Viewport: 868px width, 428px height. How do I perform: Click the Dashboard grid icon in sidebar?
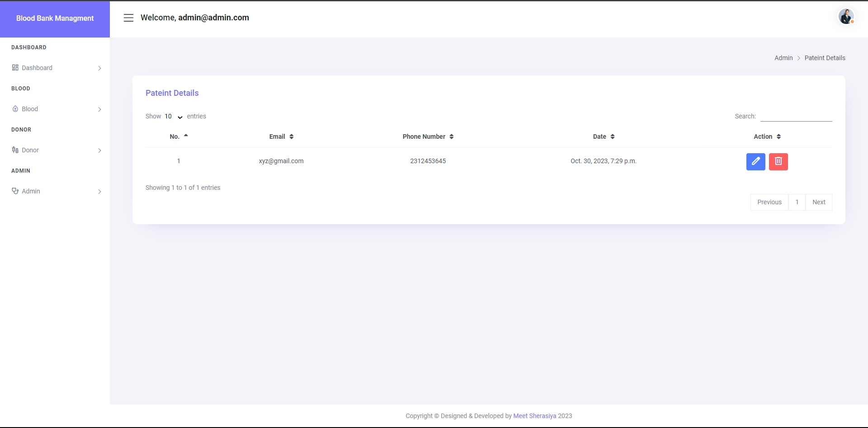[15, 68]
